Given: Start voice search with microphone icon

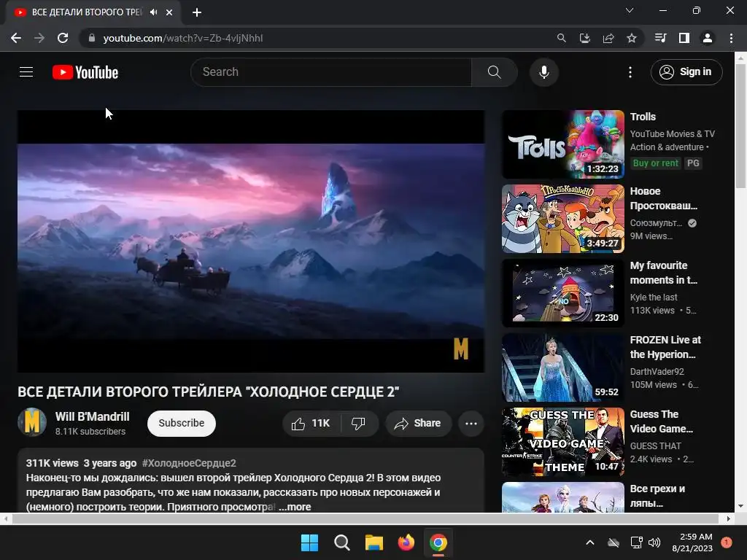Looking at the screenshot, I should 543,72.
